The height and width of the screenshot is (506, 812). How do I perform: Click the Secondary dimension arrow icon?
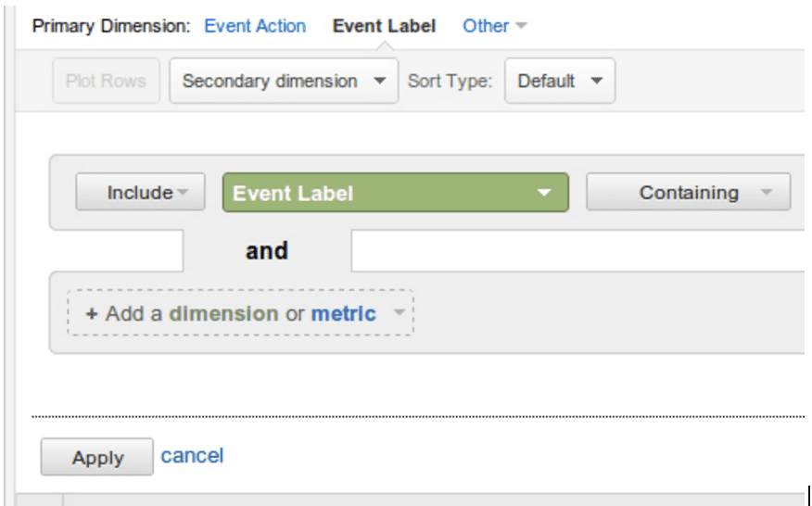click(x=380, y=81)
